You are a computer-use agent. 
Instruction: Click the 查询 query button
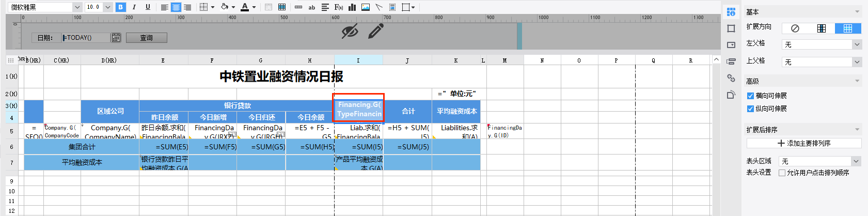(x=147, y=38)
